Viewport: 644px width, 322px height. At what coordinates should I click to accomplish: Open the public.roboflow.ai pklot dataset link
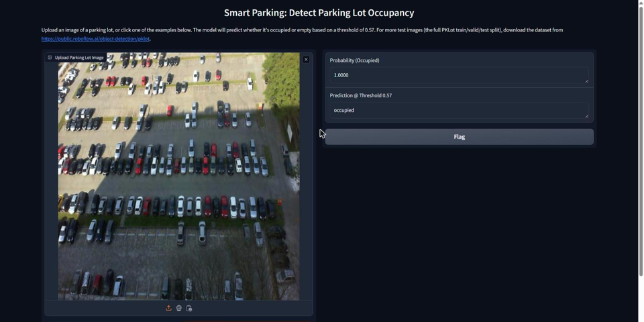click(96, 39)
